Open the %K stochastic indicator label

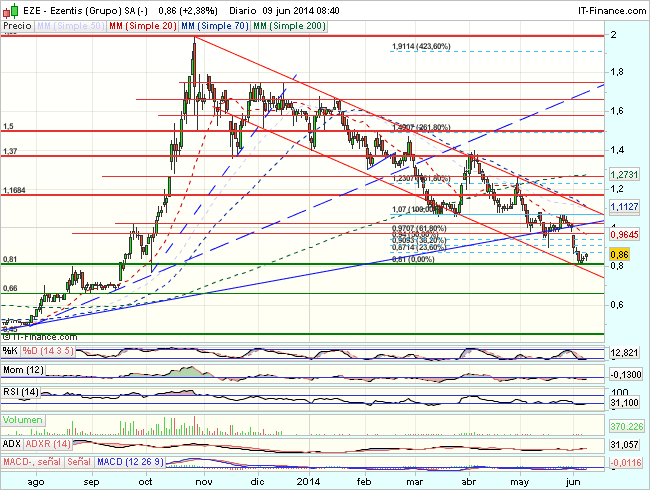[10, 352]
